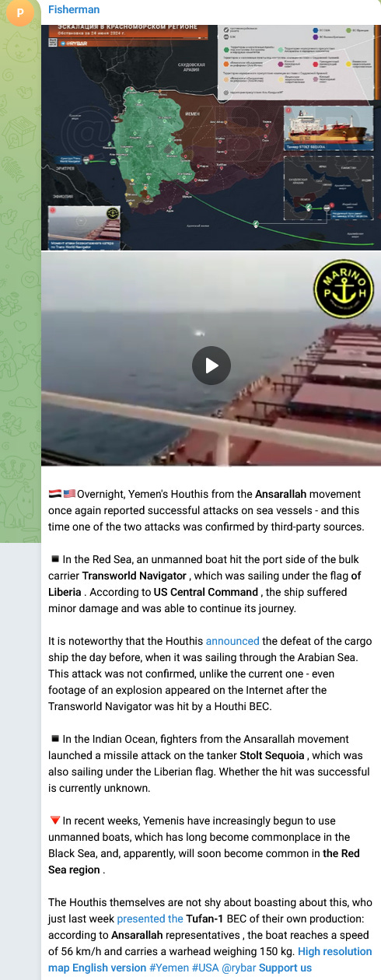Viewport: 381px width, 980px height.
Task: Open the 'announced' hyperlink
Action: click(x=232, y=641)
